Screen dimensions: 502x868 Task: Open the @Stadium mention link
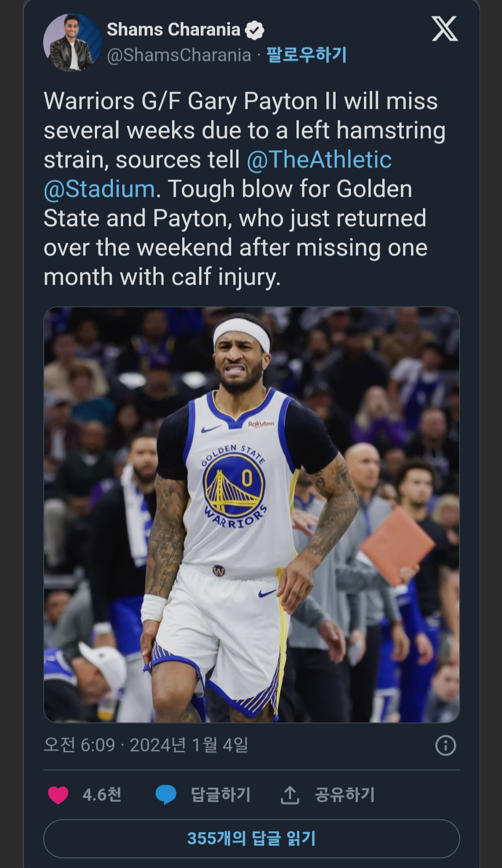(99, 189)
